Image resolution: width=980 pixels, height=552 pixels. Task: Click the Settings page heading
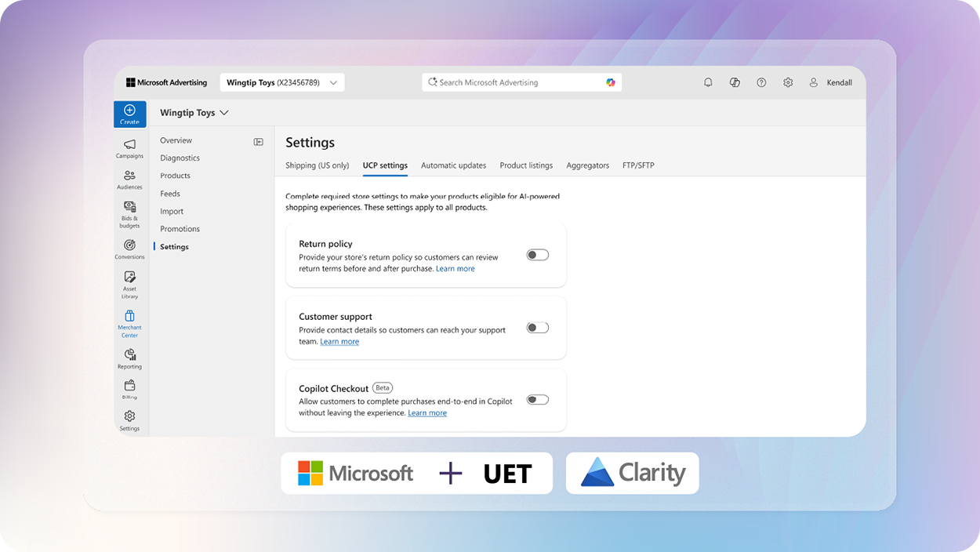310,143
